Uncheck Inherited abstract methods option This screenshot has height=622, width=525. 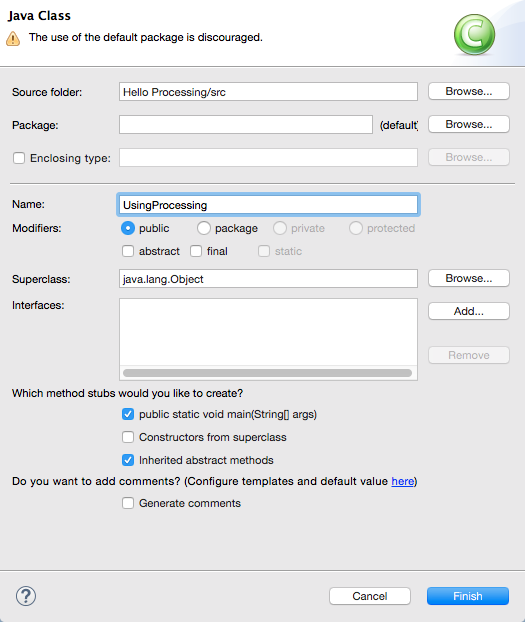click(128, 460)
